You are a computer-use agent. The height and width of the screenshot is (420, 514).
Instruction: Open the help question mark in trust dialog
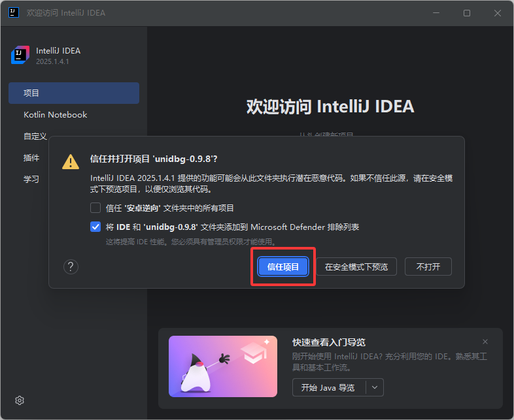(x=71, y=267)
